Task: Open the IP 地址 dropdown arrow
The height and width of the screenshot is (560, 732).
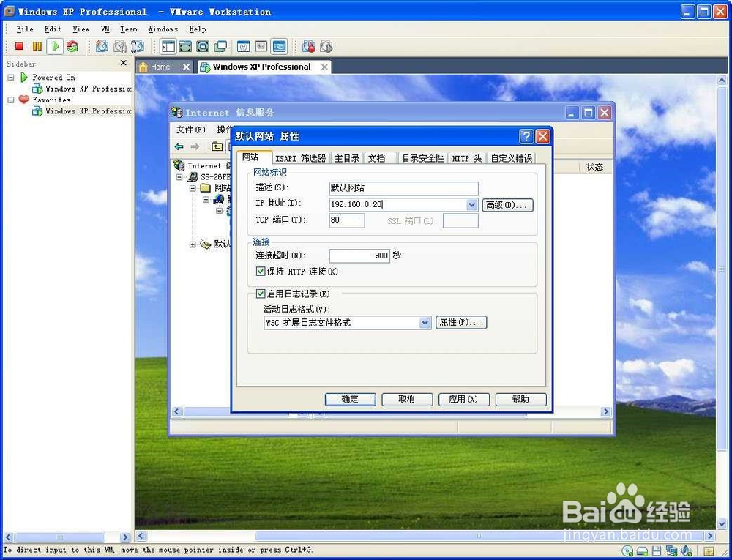Action: [x=472, y=204]
